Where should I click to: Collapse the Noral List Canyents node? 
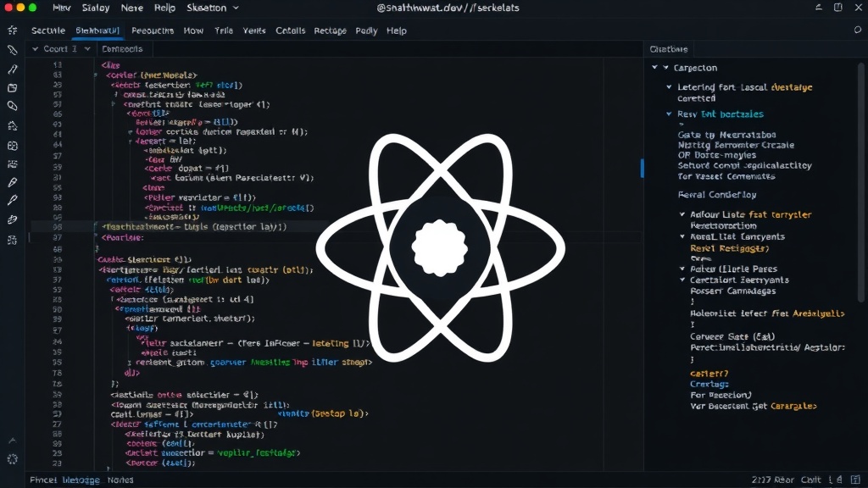click(x=682, y=236)
